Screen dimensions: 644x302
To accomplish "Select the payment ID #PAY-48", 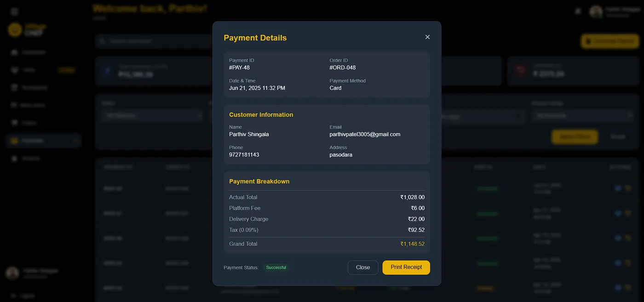I will pyautogui.click(x=239, y=68).
